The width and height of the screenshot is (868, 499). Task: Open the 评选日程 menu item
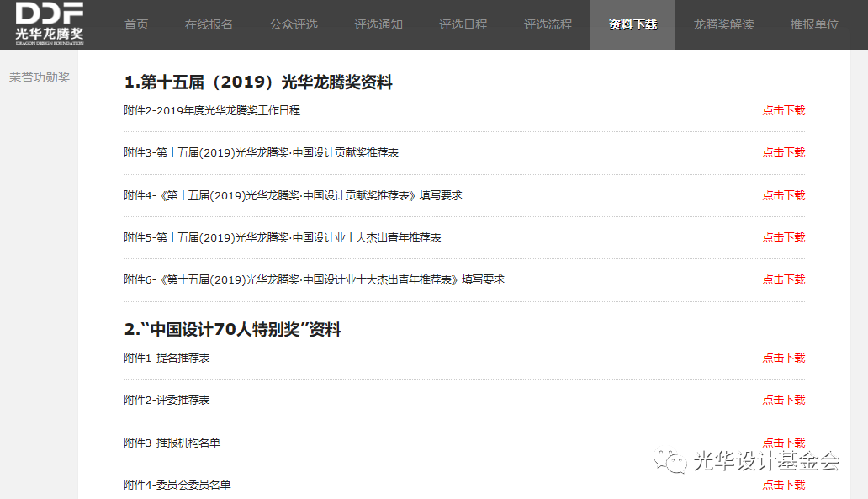coord(463,24)
